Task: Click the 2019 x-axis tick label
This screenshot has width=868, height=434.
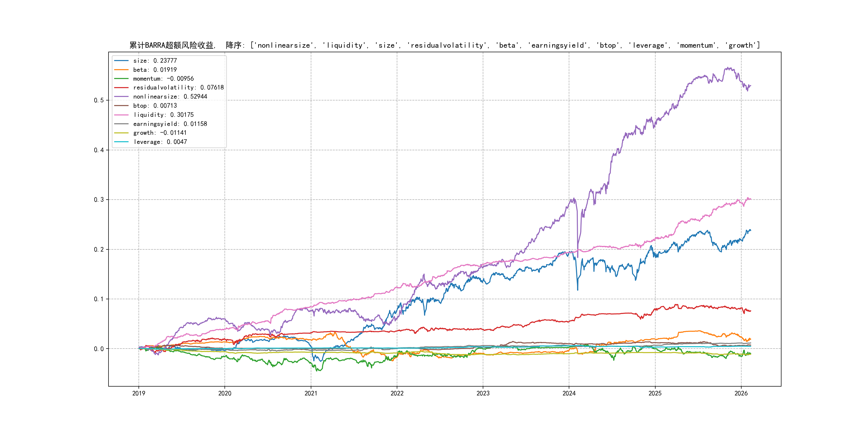Action: [139, 393]
